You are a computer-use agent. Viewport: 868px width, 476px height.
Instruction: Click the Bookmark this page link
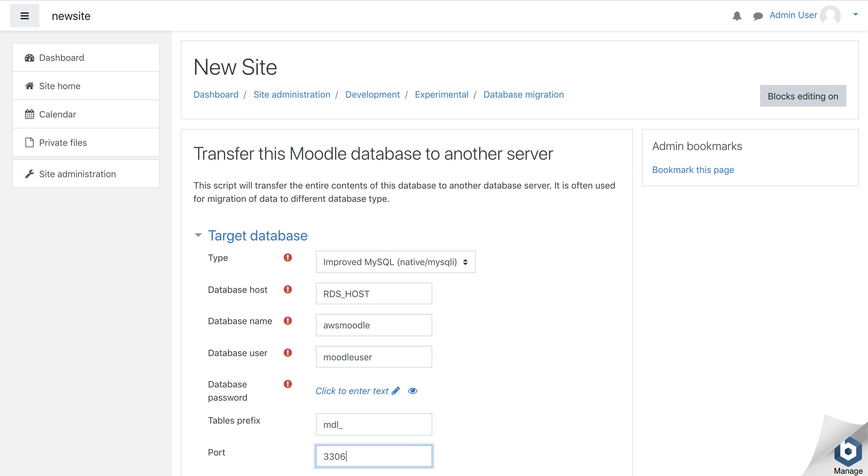click(693, 170)
